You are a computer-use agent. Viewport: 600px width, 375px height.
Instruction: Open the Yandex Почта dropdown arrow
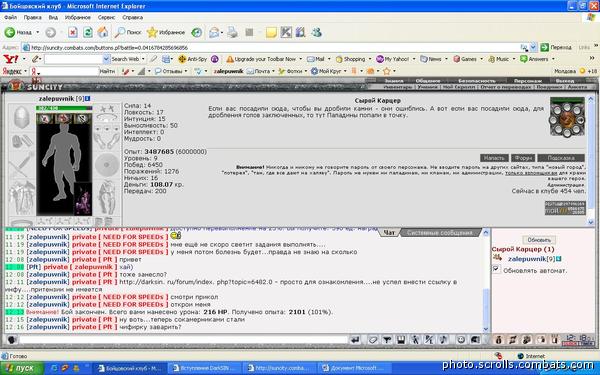274,71
